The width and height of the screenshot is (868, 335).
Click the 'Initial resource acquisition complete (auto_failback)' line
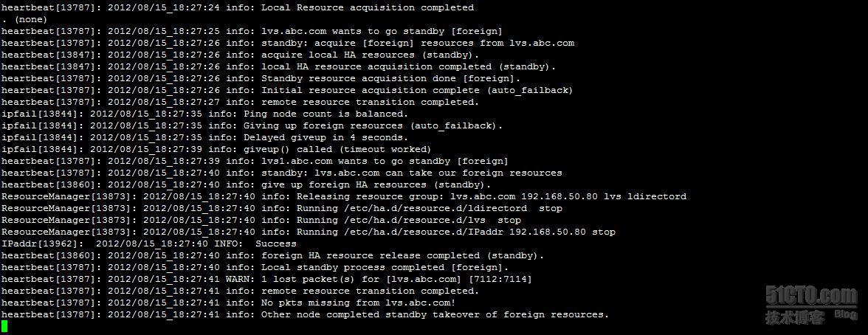point(287,90)
